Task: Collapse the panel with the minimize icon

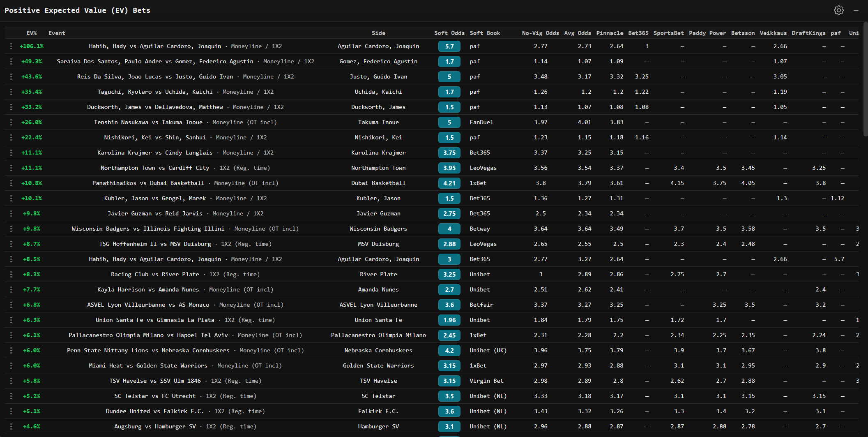Action: (857, 10)
